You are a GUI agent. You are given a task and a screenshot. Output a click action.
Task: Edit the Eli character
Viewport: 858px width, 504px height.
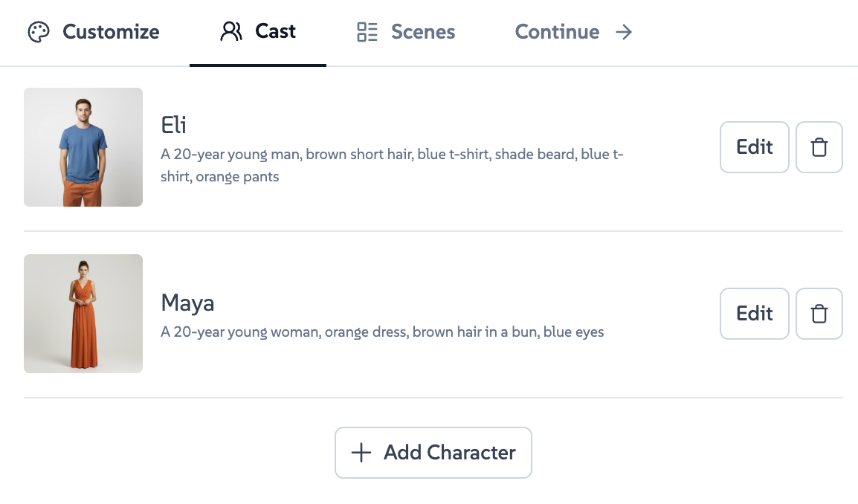(754, 147)
